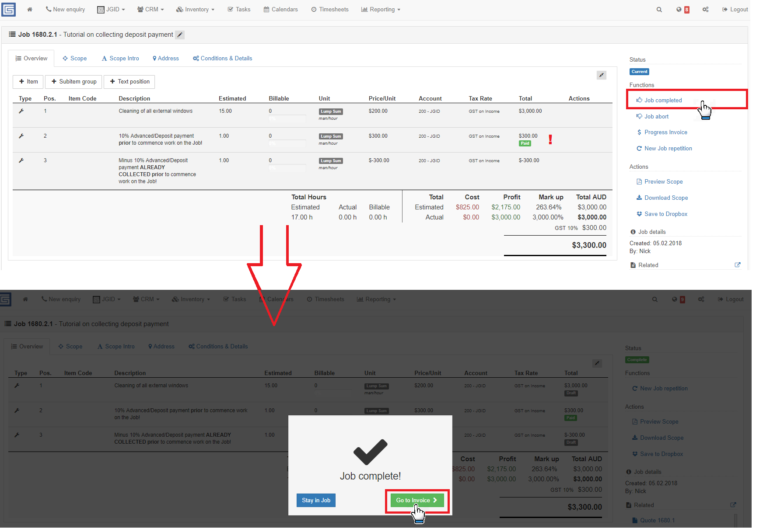Switch to the Address tab
Screen dimensions: 763x532
166,58
